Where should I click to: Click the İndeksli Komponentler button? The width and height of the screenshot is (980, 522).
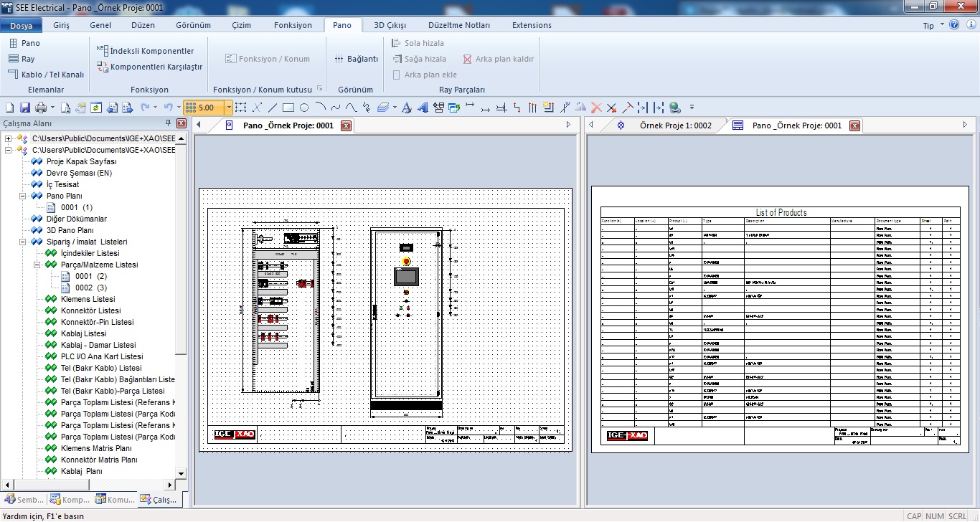click(x=151, y=51)
